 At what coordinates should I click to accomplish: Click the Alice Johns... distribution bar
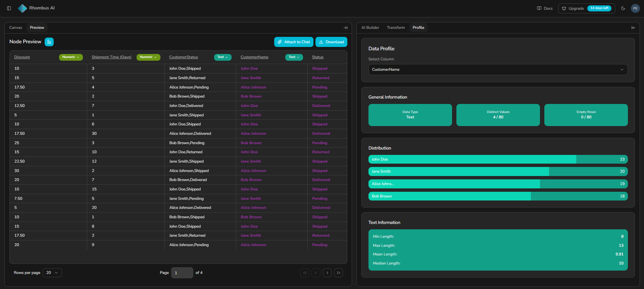click(x=498, y=184)
